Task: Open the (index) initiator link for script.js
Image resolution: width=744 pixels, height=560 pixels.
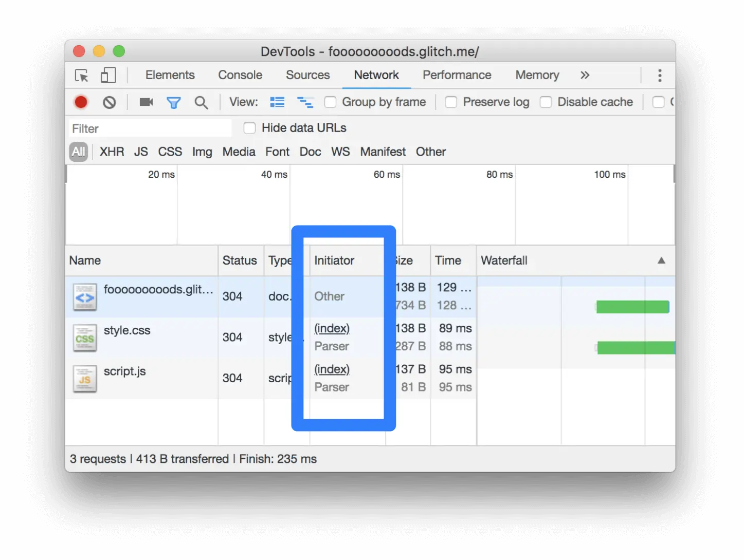Action: pyautogui.click(x=332, y=369)
